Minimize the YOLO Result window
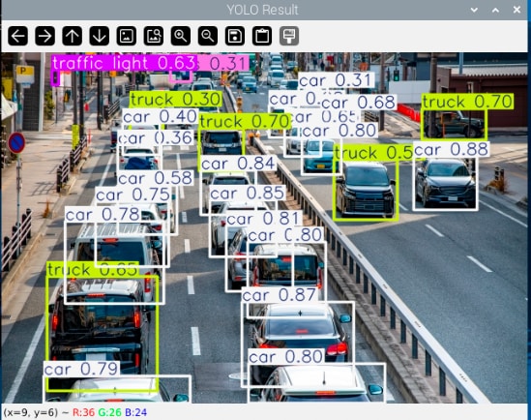Viewport: 531px width, 420px height. coord(474,10)
